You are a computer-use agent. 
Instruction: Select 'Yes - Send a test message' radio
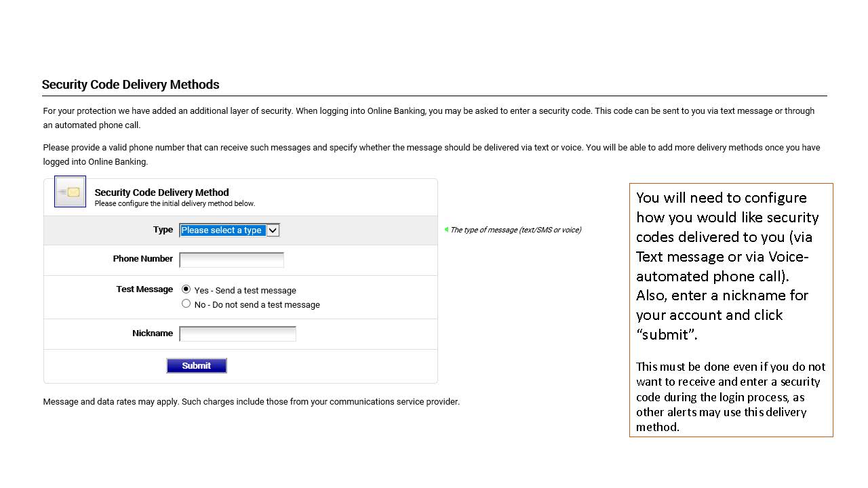point(186,289)
